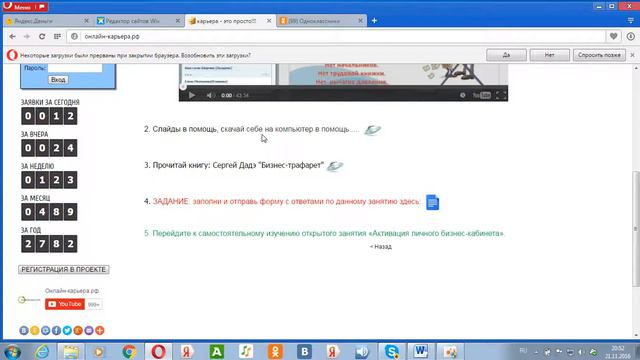Viewport: 640px width, 360px height.
Task: Open the downloads icon beside the heart
Action: point(631,37)
